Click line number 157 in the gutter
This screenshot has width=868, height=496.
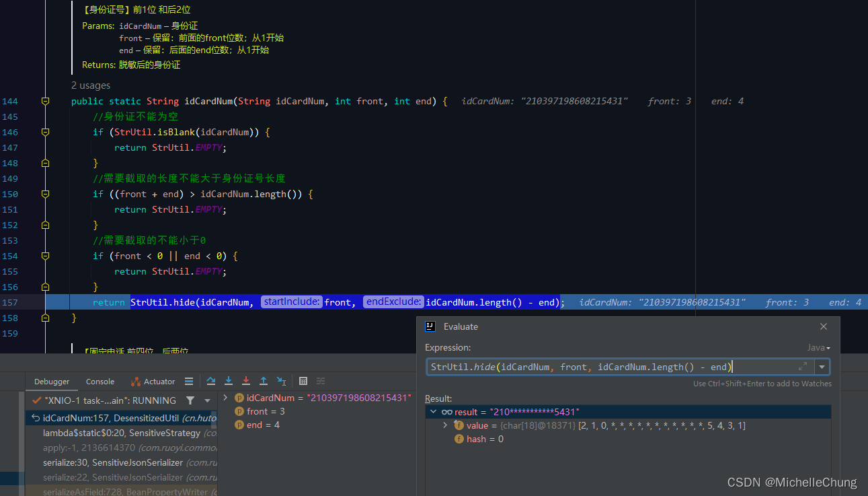10,302
